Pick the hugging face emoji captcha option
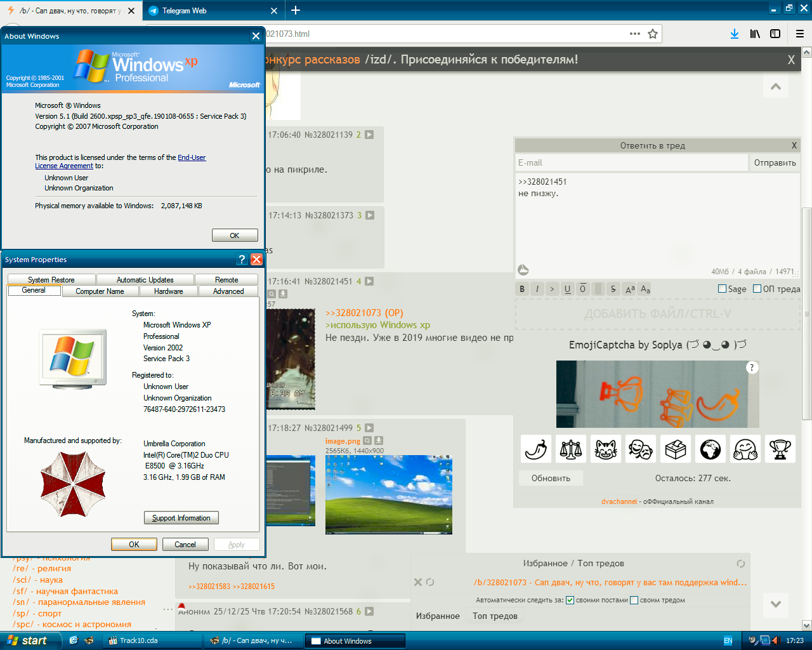Viewport: 812px width, 650px height. click(x=745, y=449)
